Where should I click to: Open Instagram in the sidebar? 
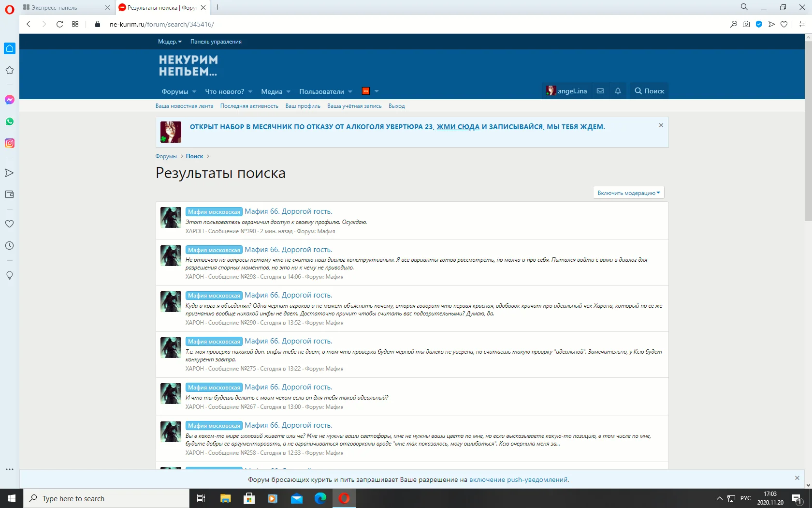pos(10,143)
